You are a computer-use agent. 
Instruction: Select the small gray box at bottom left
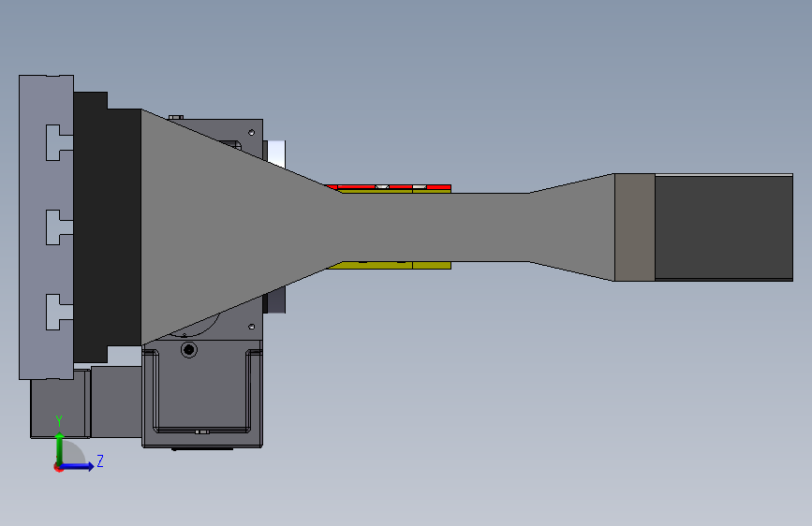(60, 408)
